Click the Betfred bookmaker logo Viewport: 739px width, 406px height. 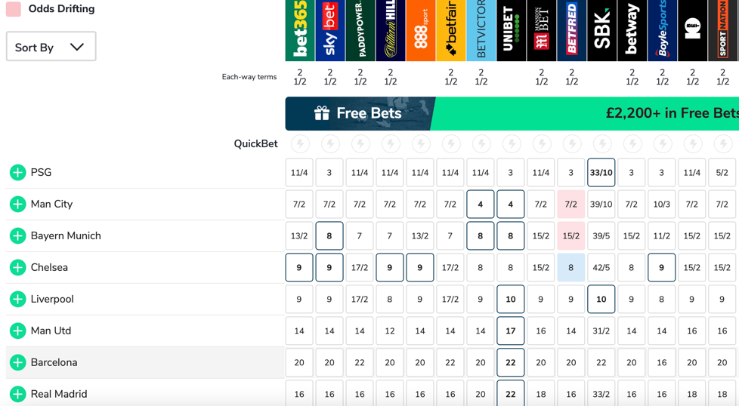[x=571, y=30]
